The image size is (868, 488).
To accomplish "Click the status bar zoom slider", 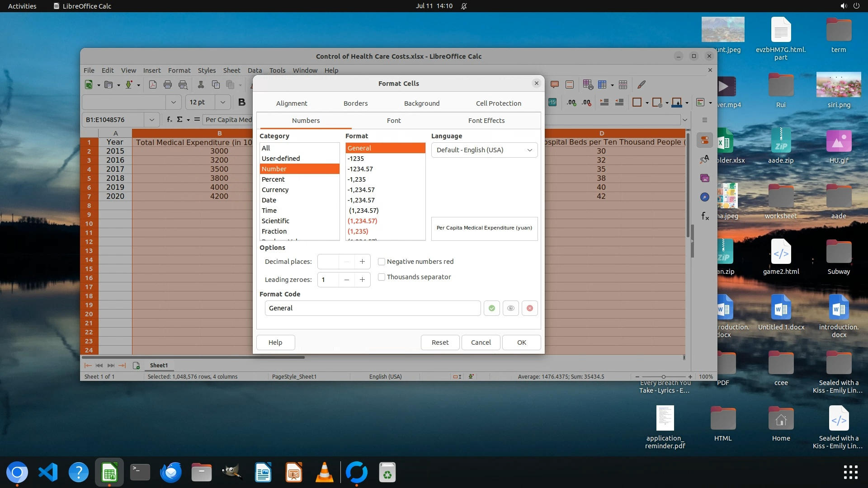I will 663,376.
